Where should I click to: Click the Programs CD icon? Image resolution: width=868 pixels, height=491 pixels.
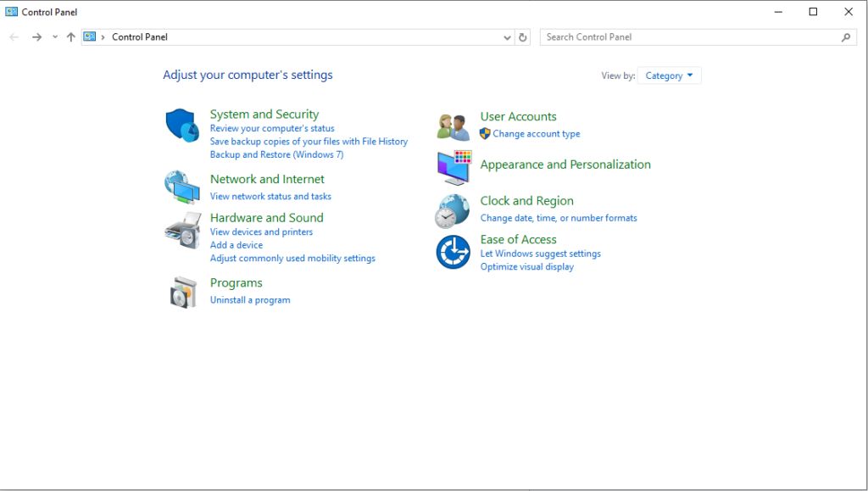pos(181,291)
